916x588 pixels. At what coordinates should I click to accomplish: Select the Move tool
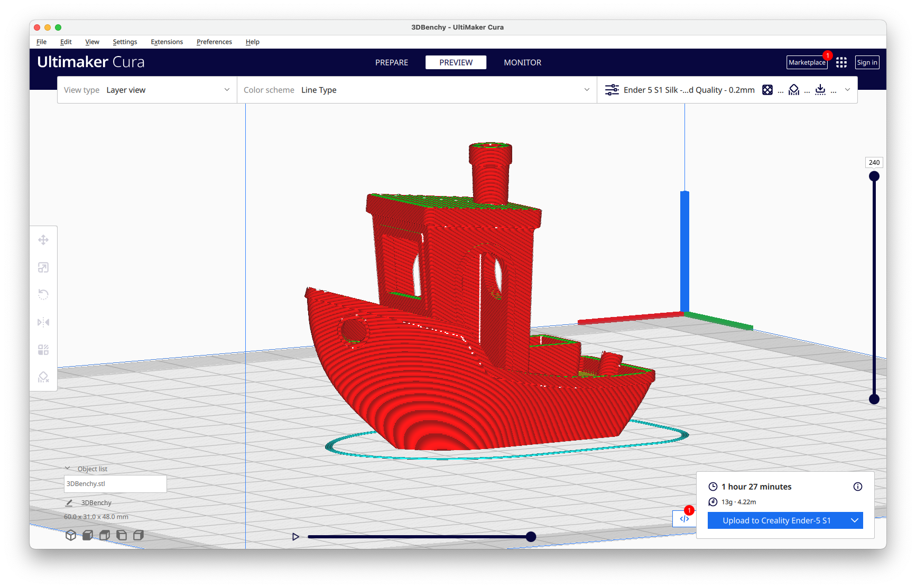tap(43, 240)
